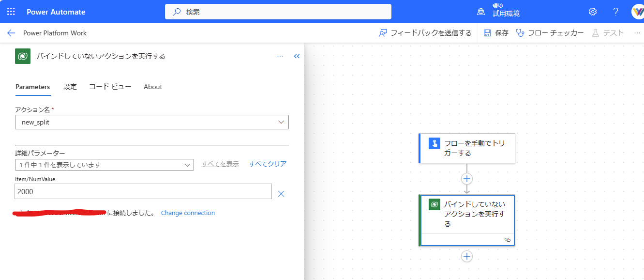Click the Change connection link
The height and width of the screenshot is (280, 644).
(188, 213)
